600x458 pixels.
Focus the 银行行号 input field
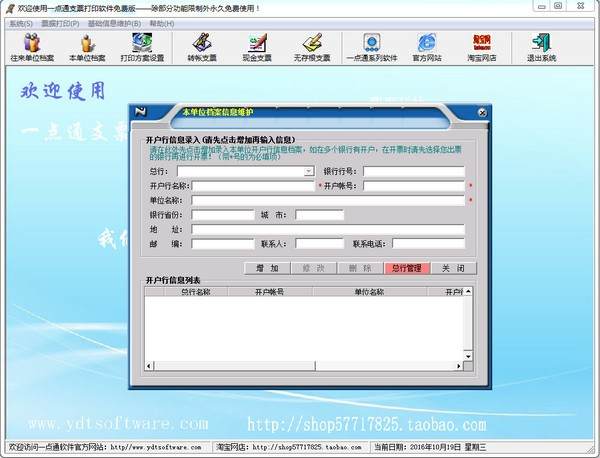(x=414, y=171)
